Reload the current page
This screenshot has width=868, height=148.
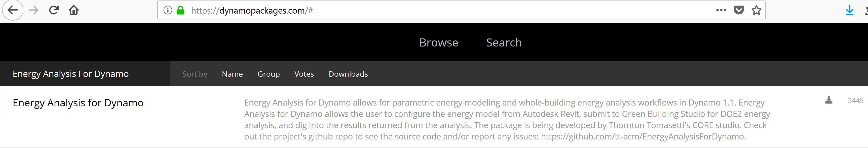54,10
